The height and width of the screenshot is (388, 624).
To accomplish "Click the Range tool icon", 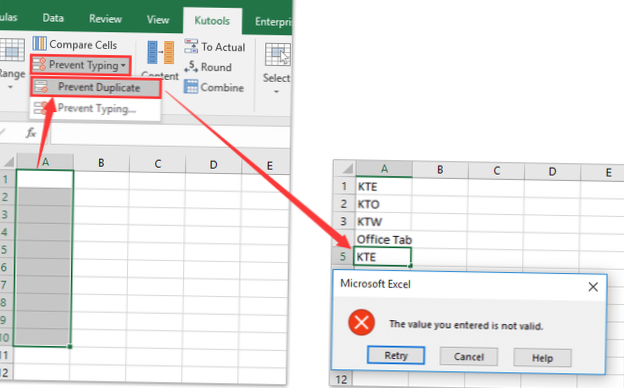I will (11, 49).
